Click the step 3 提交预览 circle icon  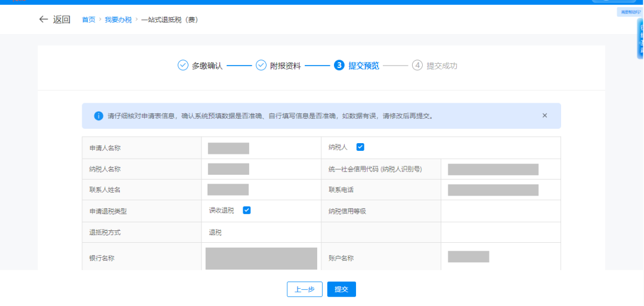pyautogui.click(x=339, y=65)
